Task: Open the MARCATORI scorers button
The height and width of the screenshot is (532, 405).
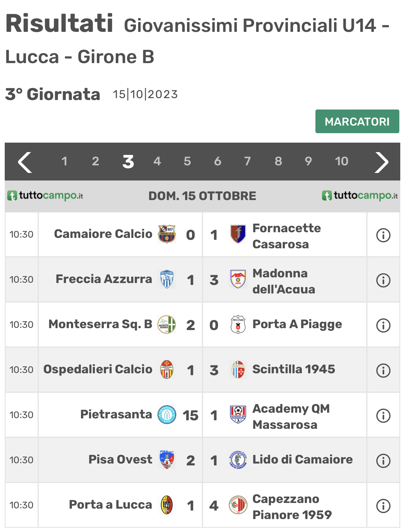Action: click(357, 121)
